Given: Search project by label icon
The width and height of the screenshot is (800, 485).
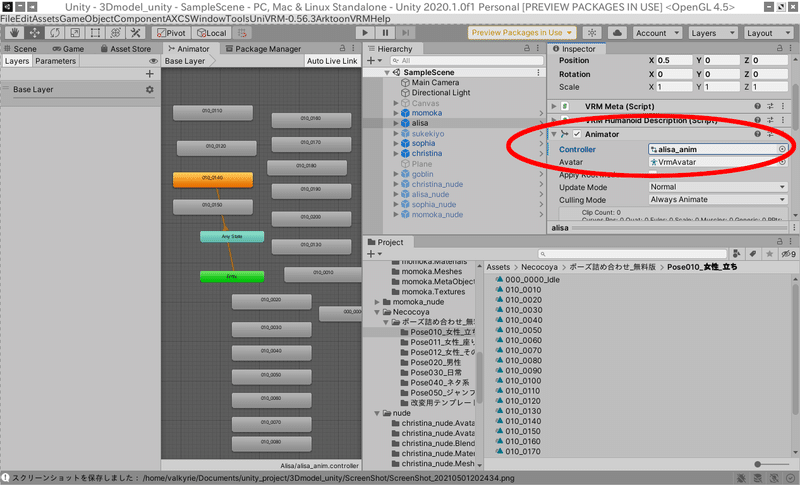Looking at the screenshot, I should [753, 253].
